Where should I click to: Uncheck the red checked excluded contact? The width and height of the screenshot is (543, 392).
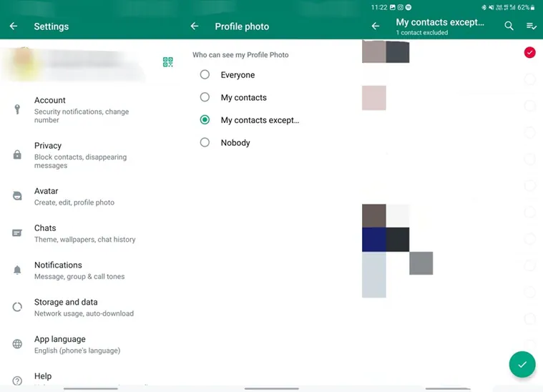529,53
